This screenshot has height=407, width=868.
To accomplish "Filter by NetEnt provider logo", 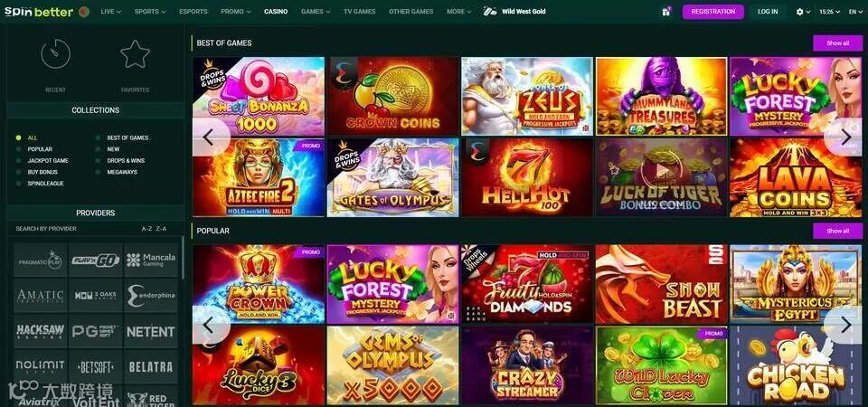I will pyautogui.click(x=151, y=331).
